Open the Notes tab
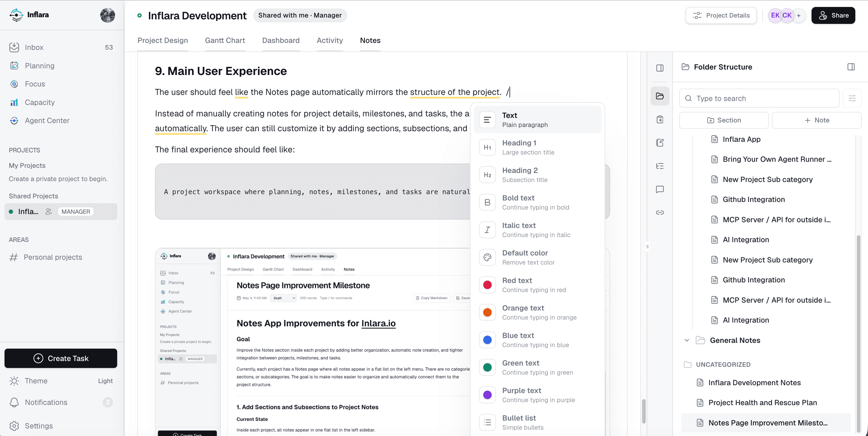The height and width of the screenshot is (436, 868). tap(370, 41)
